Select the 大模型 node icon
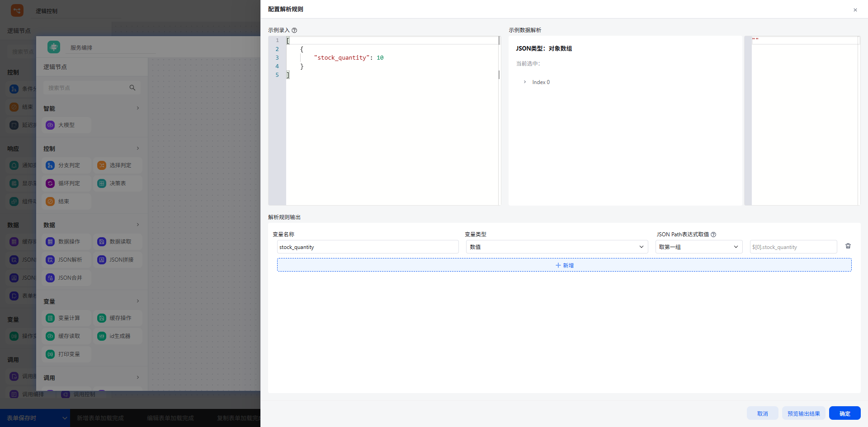 [50, 125]
